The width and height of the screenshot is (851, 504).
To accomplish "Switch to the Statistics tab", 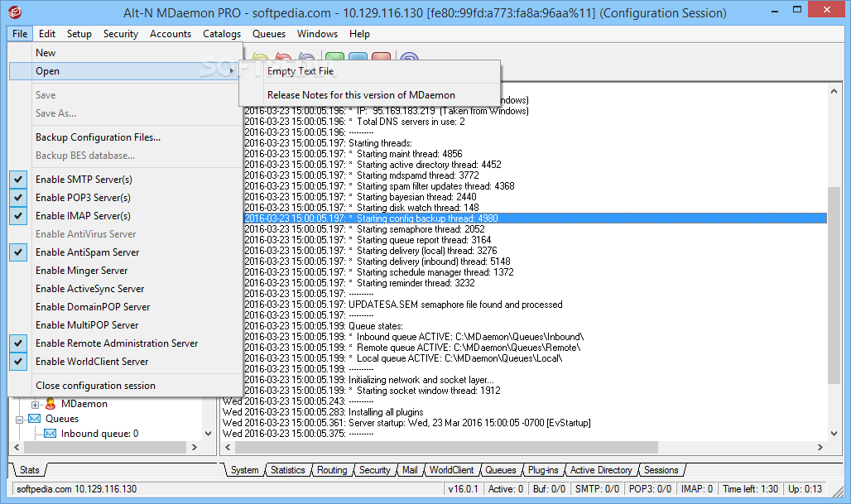I will [287, 470].
